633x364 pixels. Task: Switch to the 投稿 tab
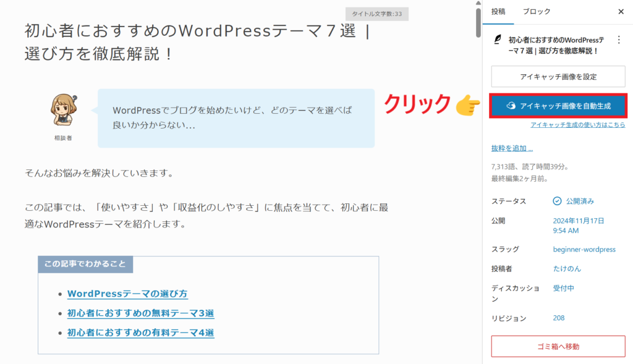click(498, 12)
